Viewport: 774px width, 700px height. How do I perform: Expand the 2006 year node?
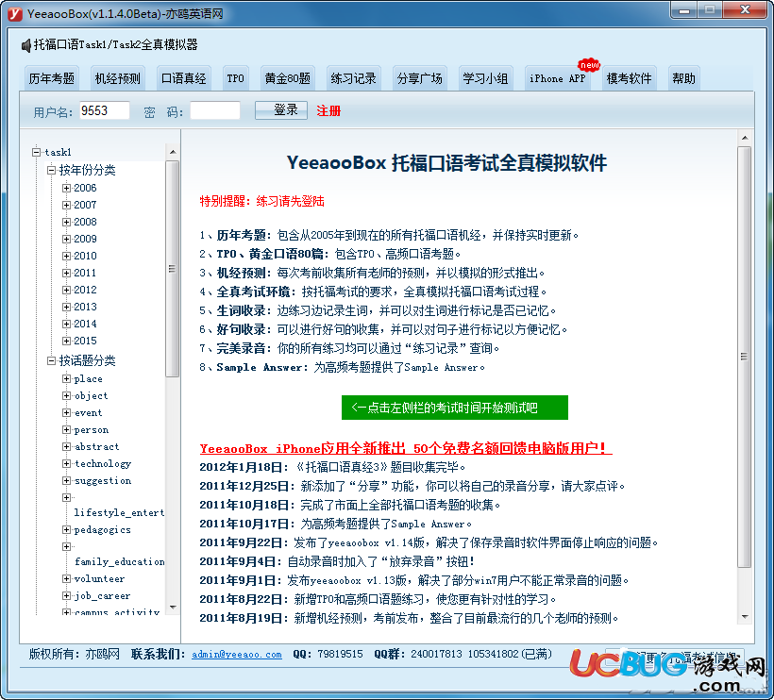click(x=66, y=188)
